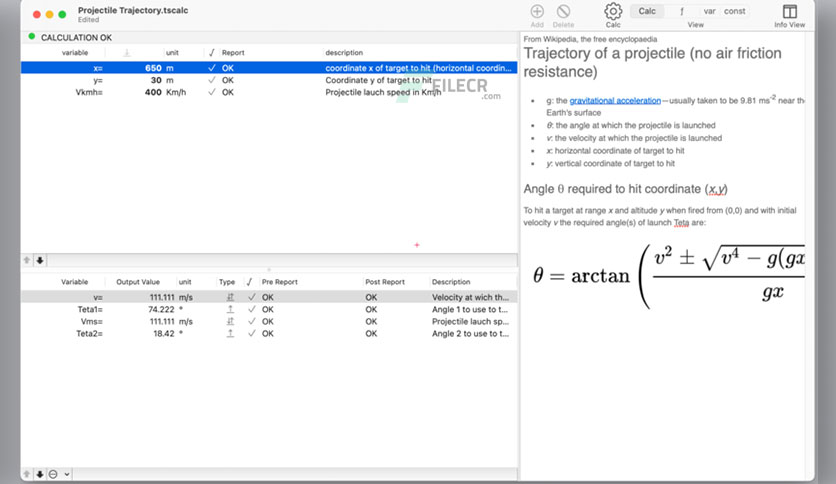Switch to the function (f) view segment
The width and height of the screenshot is (836, 484).
pos(681,11)
